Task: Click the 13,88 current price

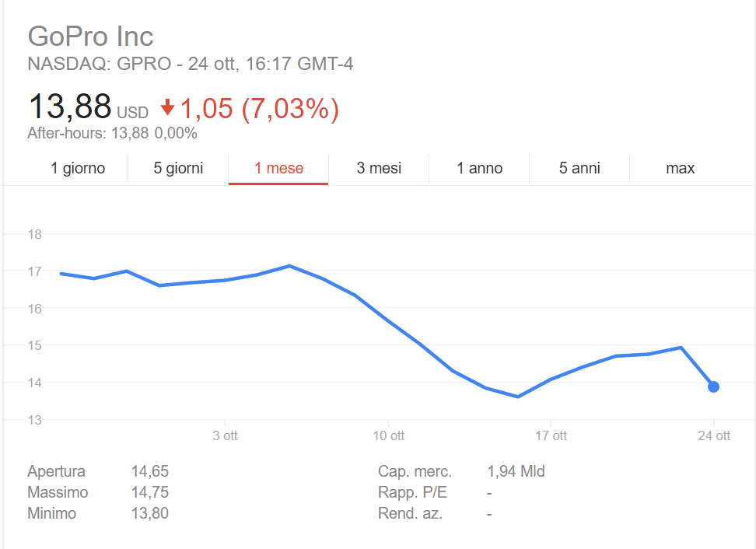Action: click(70, 107)
